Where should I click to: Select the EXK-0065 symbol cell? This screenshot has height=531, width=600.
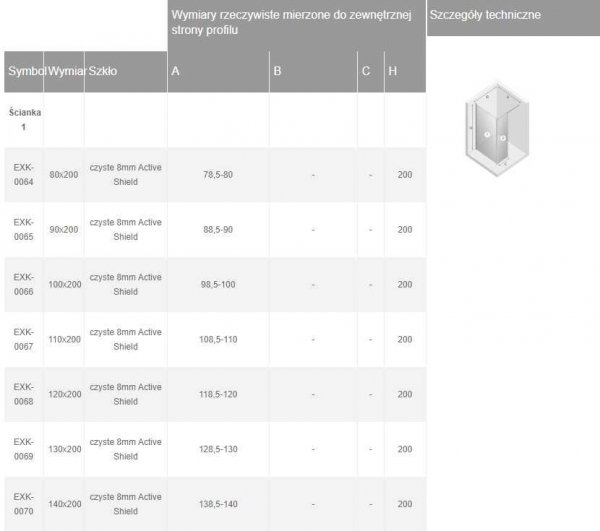click(24, 229)
